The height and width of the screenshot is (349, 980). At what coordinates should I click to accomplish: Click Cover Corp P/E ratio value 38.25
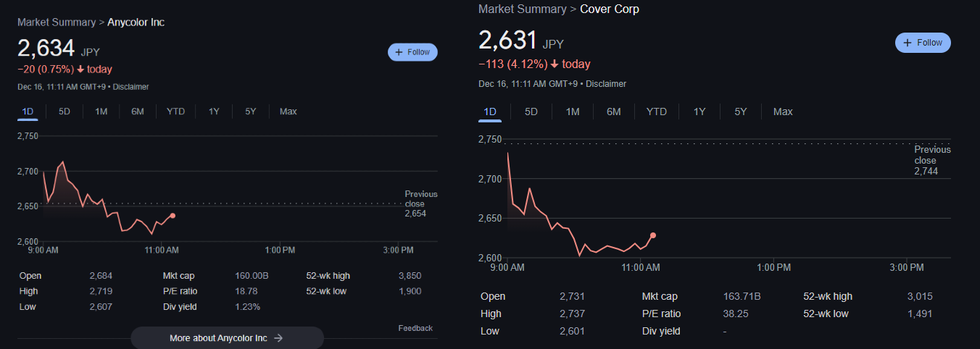pos(736,314)
